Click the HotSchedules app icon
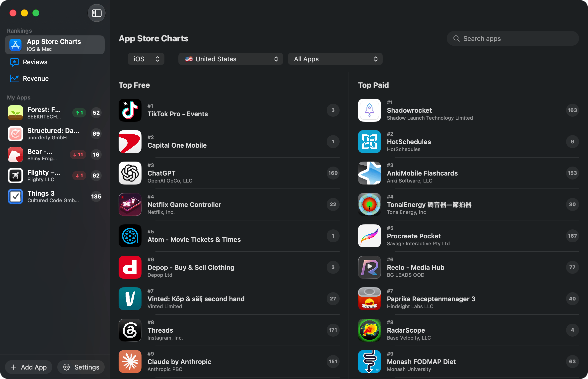This screenshot has width=588, height=379. pyautogui.click(x=369, y=142)
